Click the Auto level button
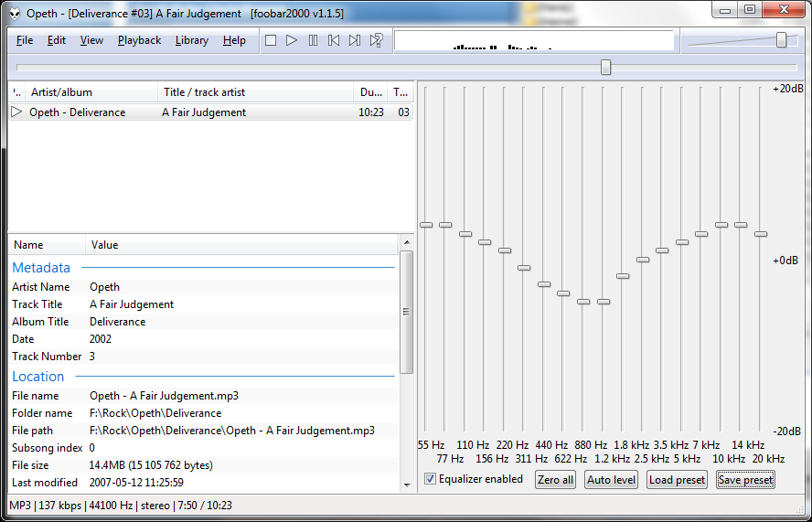Image resolution: width=812 pixels, height=522 pixels. 611,480
